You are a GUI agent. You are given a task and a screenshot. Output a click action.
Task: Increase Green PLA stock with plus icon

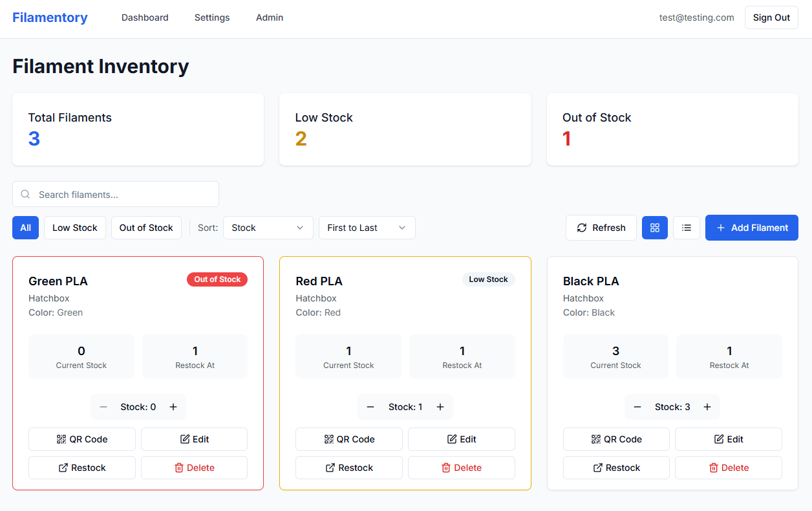[173, 407]
